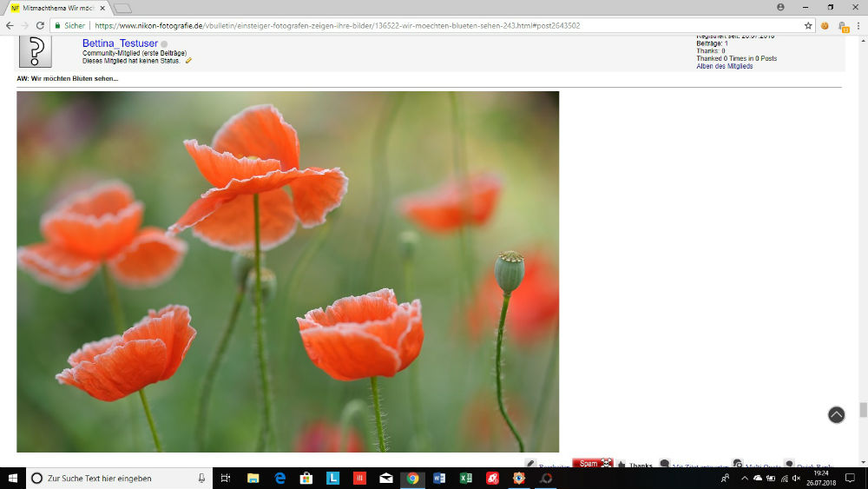The height and width of the screenshot is (489, 868).
Task: Click the pencil icon next to member status
Action: pyautogui.click(x=188, y=60)
